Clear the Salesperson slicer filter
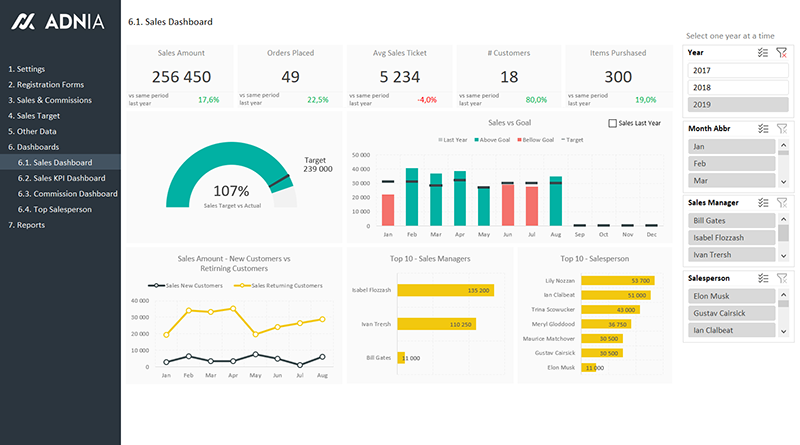800x445 pixels. [782, 277]
